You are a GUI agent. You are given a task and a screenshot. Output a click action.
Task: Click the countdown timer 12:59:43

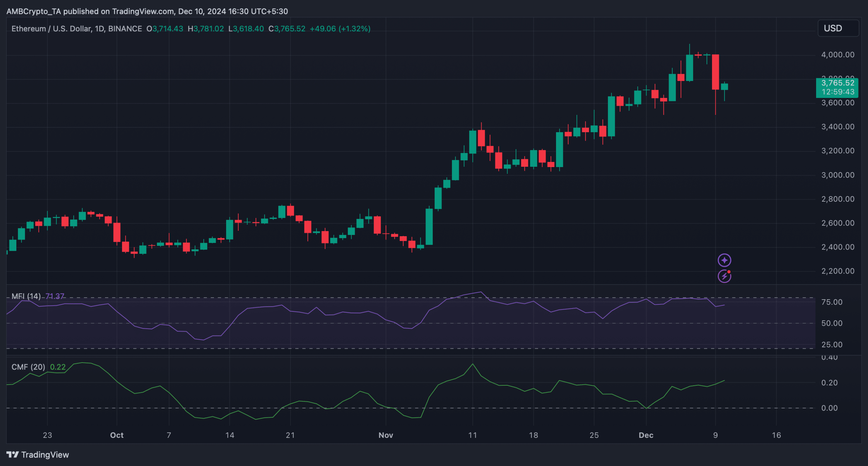click(x=838, y=92)
